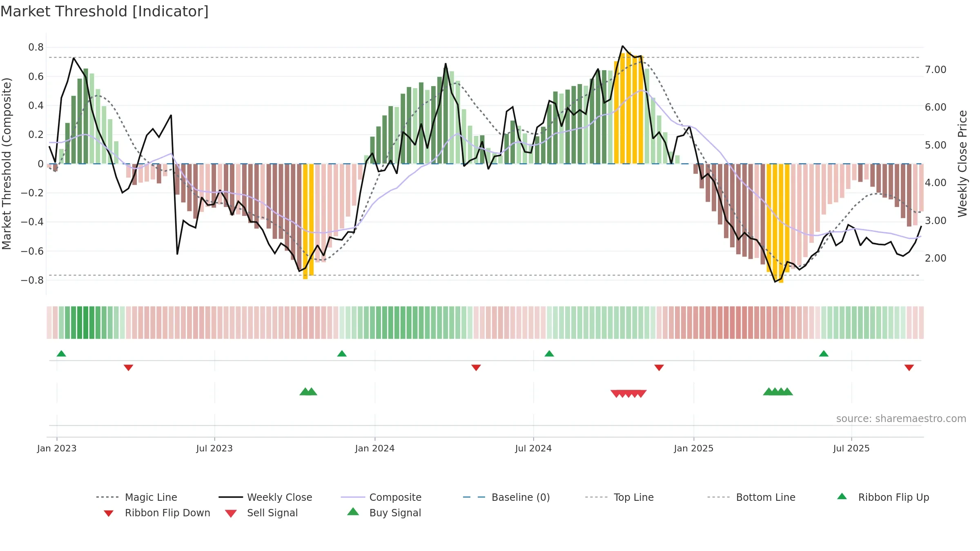Toggle the Ribbon Flip Down legend entry
The width and height of the screenshot is (980, 551).
[157, 513]
